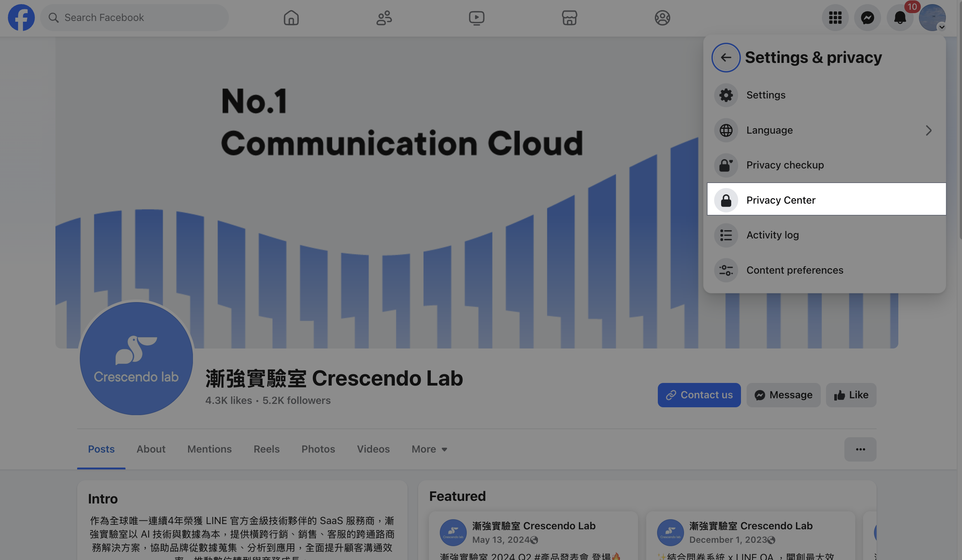962x560 pixels.
Task: Click the Privacy Center lock icon
Action: point(726,200)
